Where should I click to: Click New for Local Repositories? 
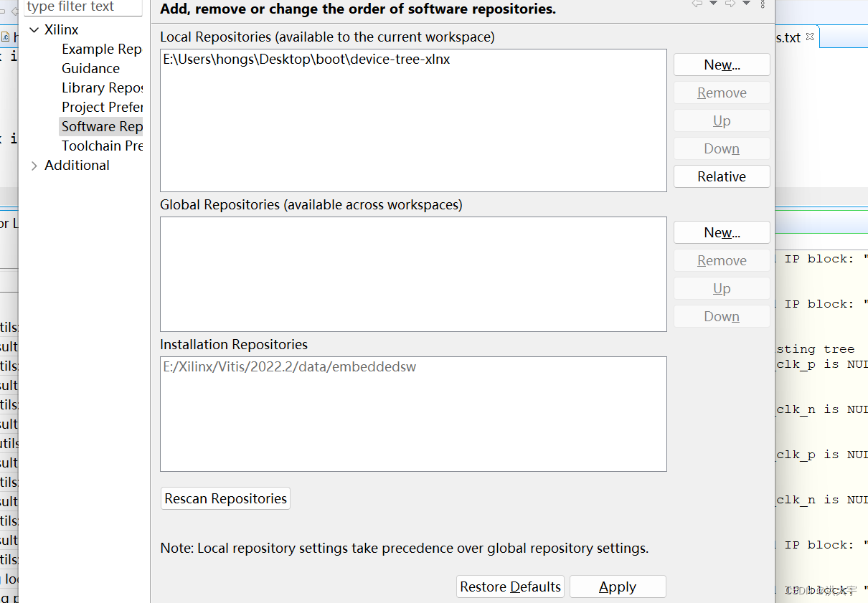coord(722,65)
